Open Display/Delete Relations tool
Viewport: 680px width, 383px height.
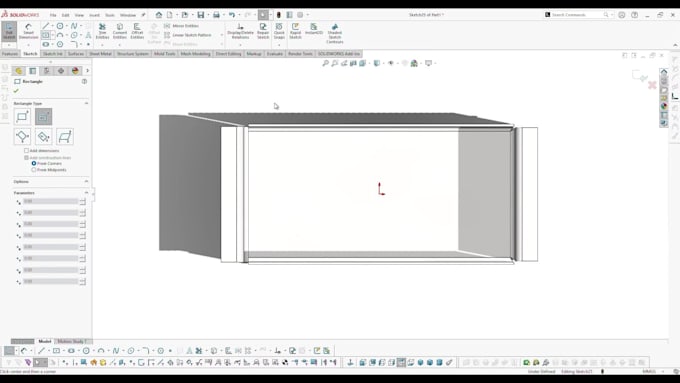(240, 31)
